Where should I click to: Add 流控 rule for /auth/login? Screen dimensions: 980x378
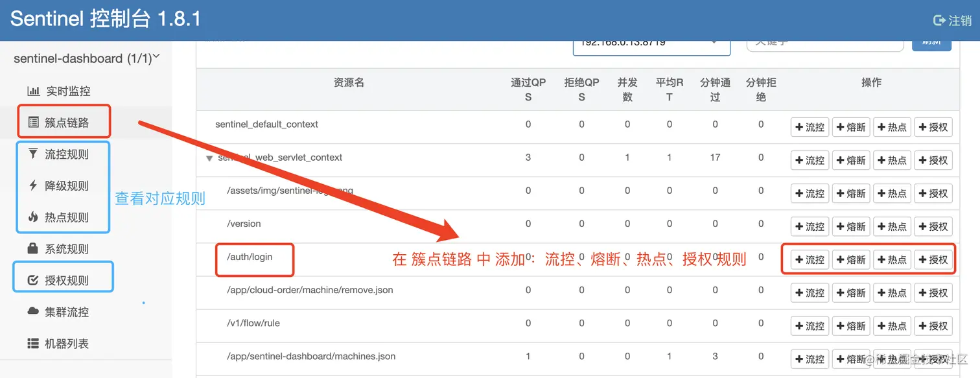[x=810, y=259]
